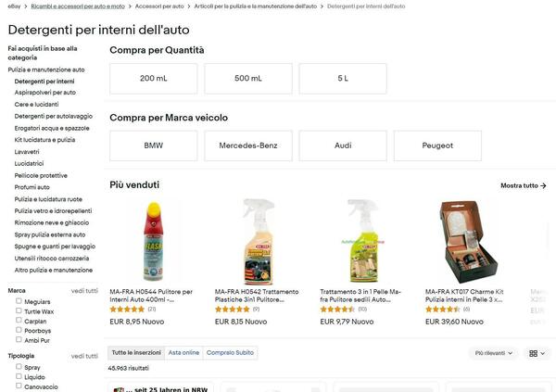The width and height of the screenshot is (556, 392).
Task: Choose the 500 mL quantity button
Action: 248,79
